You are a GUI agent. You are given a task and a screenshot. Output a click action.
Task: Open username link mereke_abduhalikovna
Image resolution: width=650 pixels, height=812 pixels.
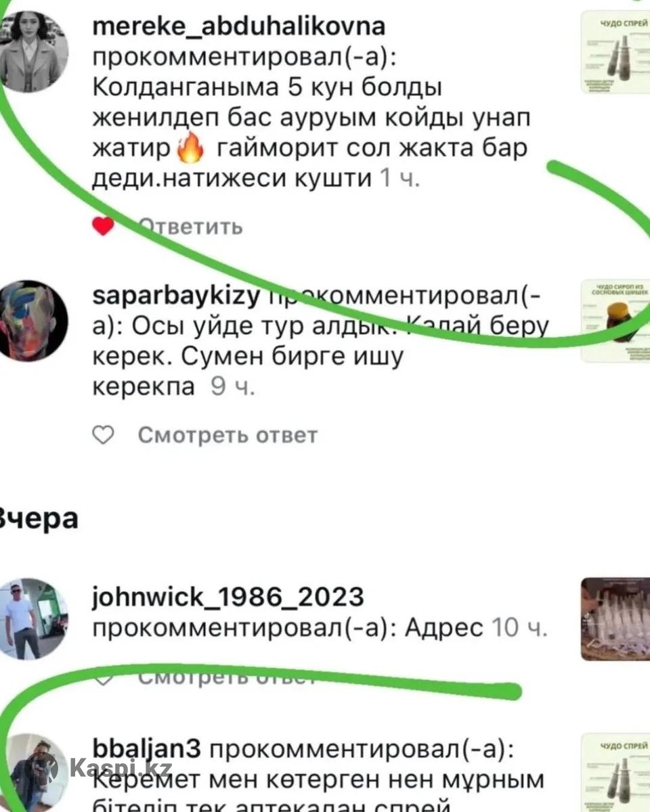pyautogui.click(x=238, y=26)
